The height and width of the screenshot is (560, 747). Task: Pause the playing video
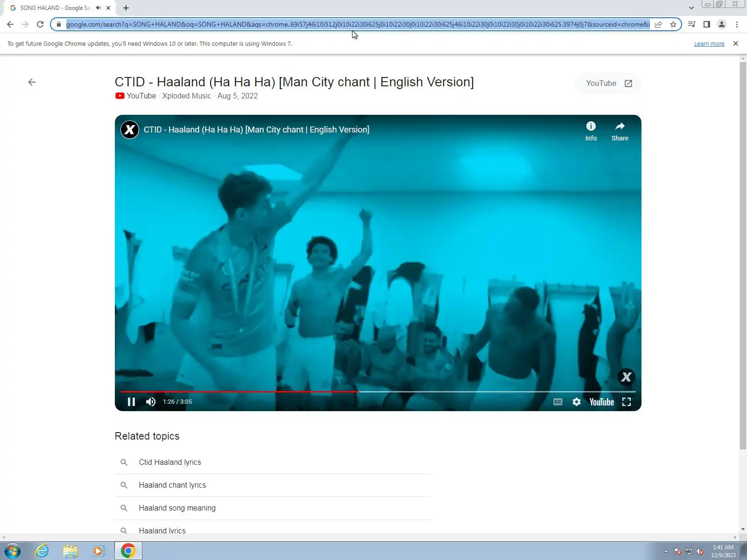[131, 402]
